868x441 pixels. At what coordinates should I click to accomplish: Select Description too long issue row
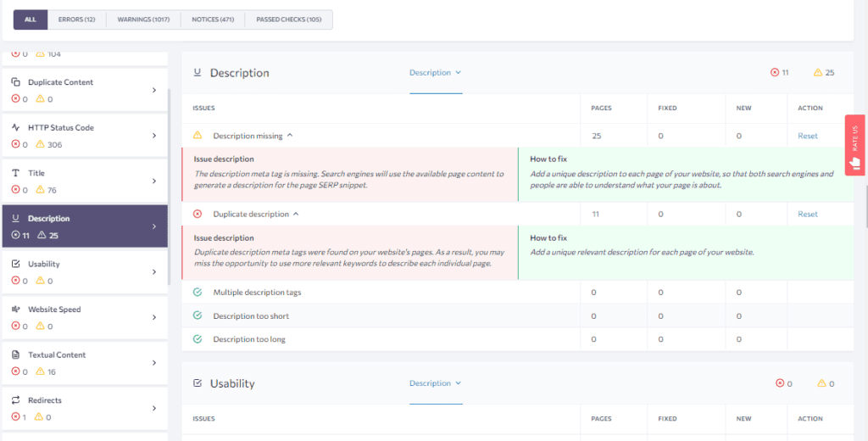(x=518, y=339)
